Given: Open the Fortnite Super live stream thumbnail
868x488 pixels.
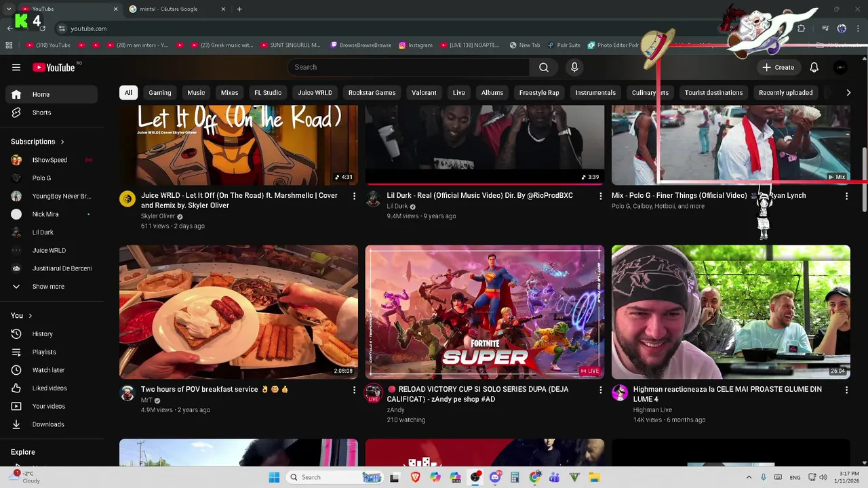Looking at the screenshot, I should pos(485,312).
